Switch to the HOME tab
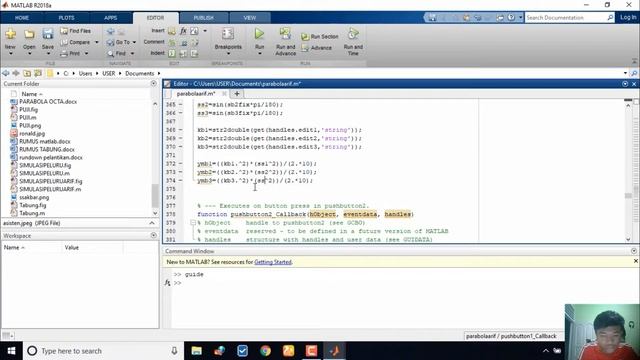 click(x=22, y=18)
